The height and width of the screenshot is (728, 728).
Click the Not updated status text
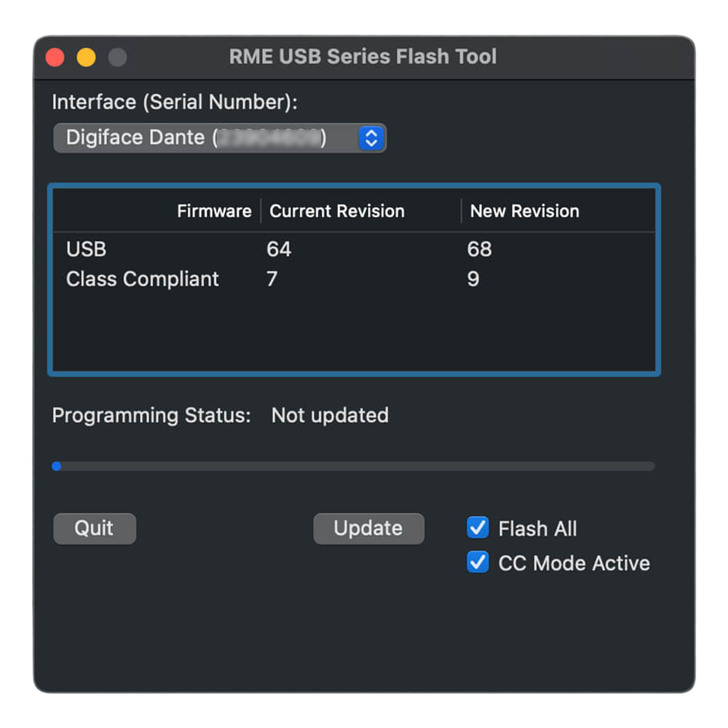(x=330, y=416)
